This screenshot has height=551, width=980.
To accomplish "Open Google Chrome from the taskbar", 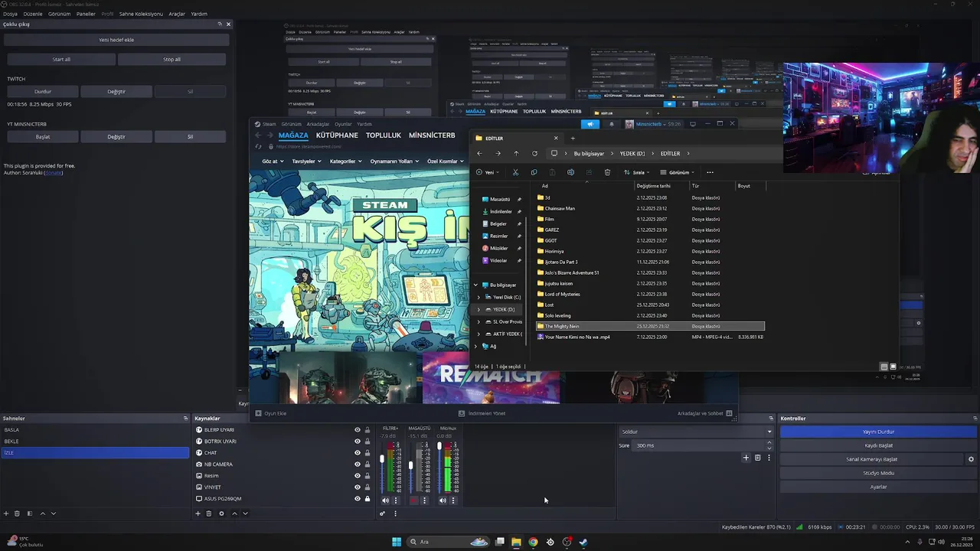I will click(x=533, y=542).
